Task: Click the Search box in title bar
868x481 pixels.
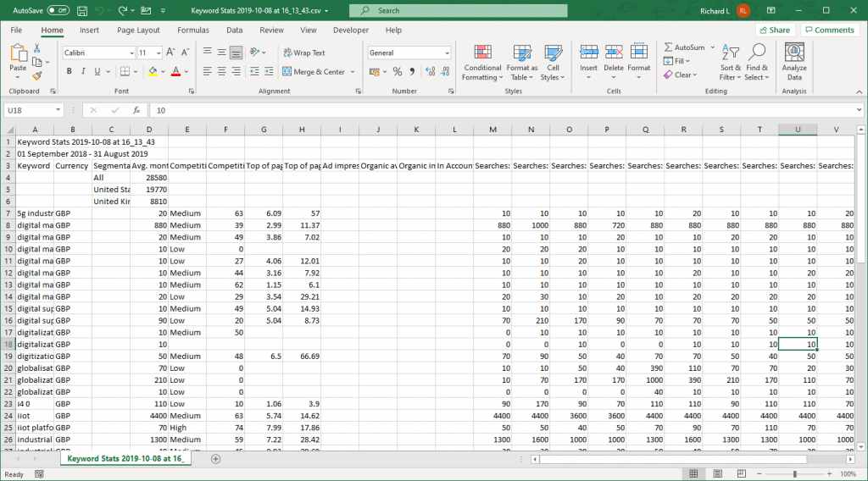Action: 459,10
